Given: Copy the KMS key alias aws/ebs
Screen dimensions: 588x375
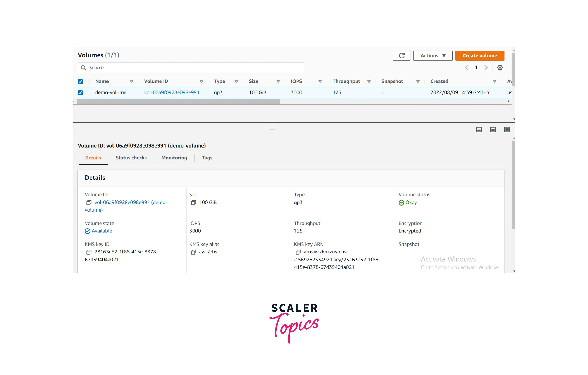Looking at the screenshot, I should tap(193, 252).
